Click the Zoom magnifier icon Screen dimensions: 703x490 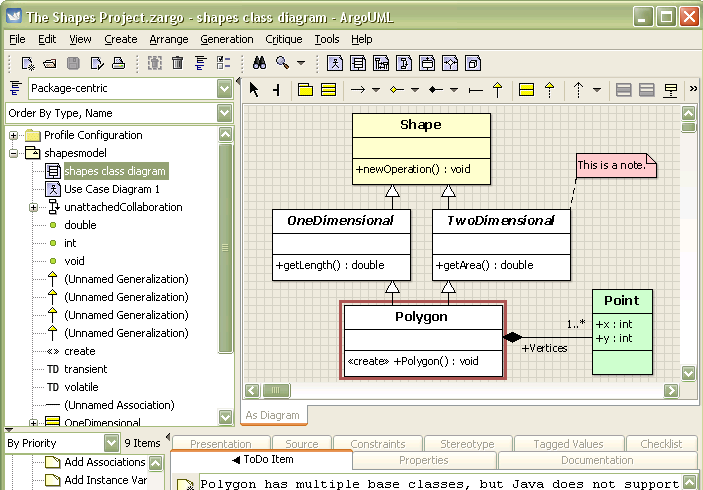click(282, 63)
